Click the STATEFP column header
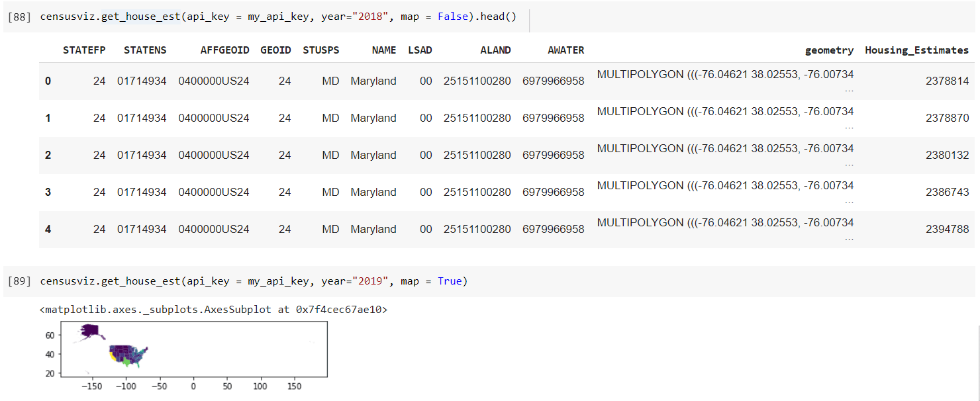This screenshot has height=401, width=980. point(84,50)
